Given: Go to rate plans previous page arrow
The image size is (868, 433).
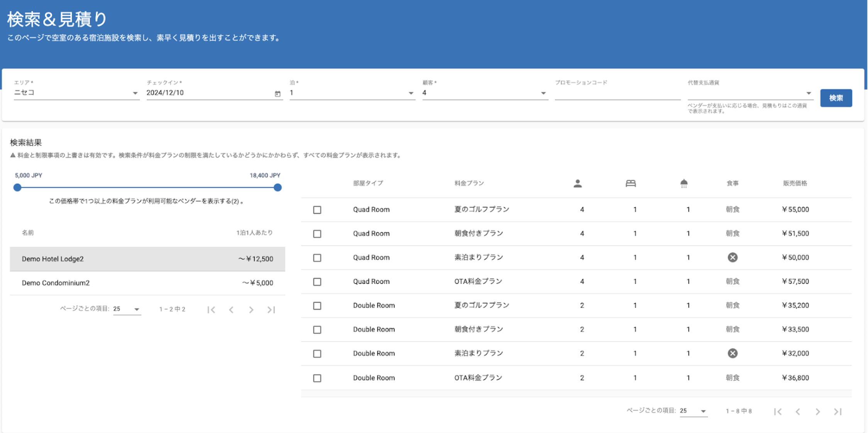Looking at the screenshot, I should point(798,411).
